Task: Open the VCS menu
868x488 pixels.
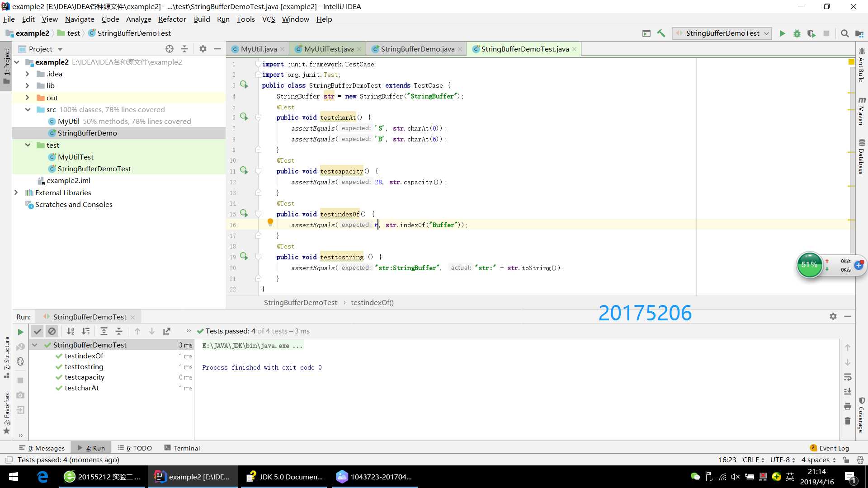Action: (x=269, y=19)
